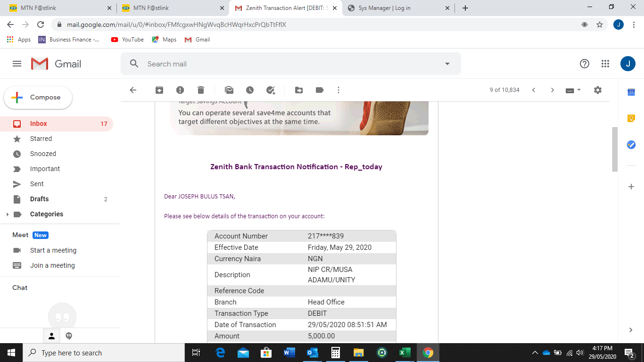This screenshot has height=362, width=644.
Task: Click the Compose button
Action: [x=38, y=98]
